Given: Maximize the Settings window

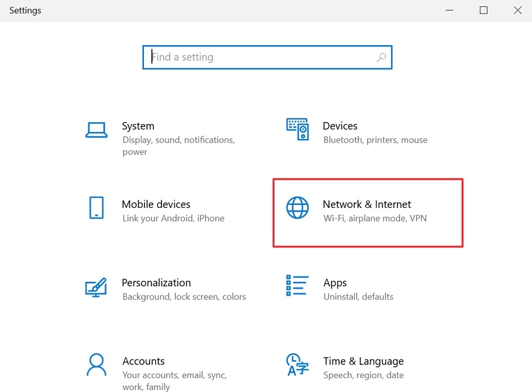Looking at the screenshot, I should [x=483, y=10].
